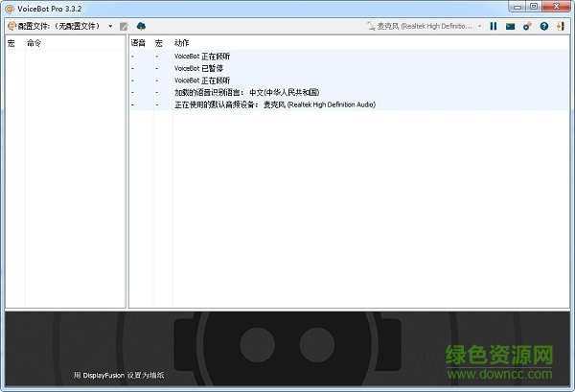The image size is (575, 392).
Task: Click the blue command window icon
Action: coord(510,27)
